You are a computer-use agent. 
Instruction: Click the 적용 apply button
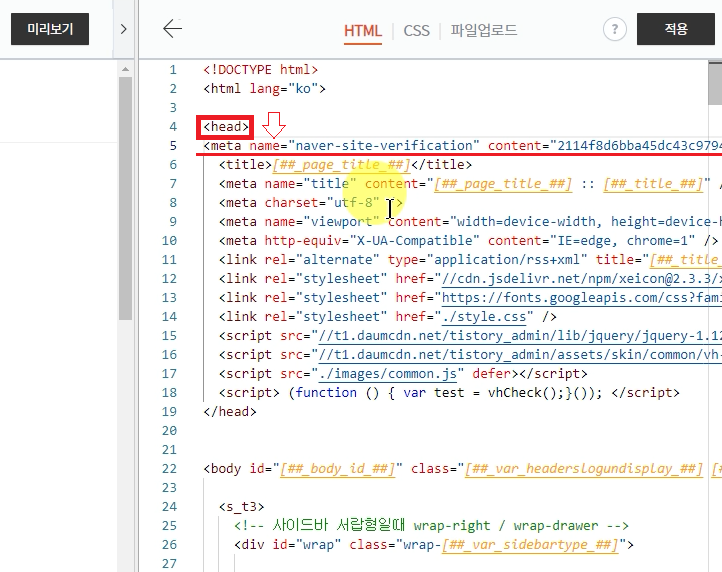[x=675, y=29]
